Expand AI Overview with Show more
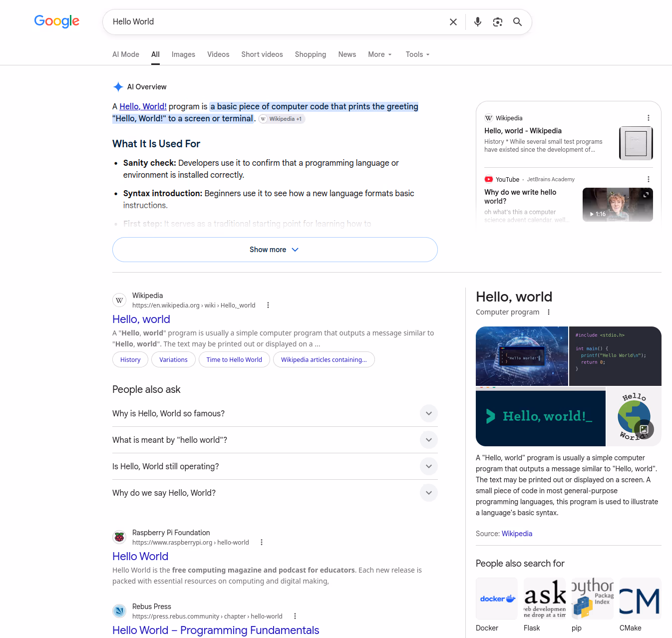Image resolution: width=672 pixels, height=638 pixels. [275, 250]
